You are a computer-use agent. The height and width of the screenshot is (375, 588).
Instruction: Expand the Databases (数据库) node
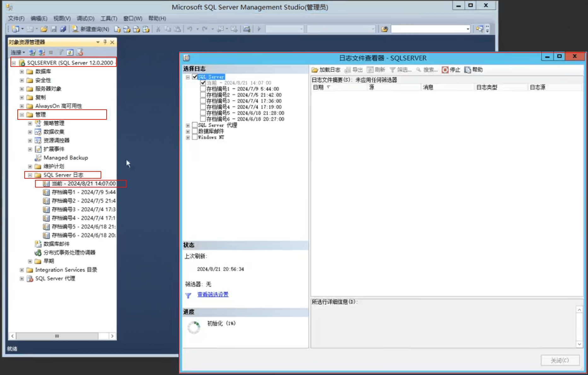click(x=22, y=72)
